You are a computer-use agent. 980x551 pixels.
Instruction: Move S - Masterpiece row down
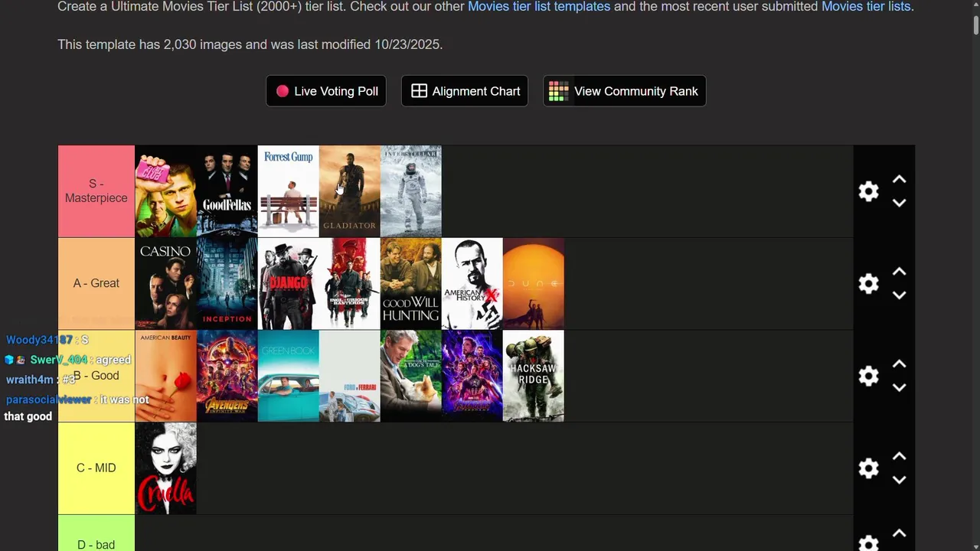pos(900,203)
